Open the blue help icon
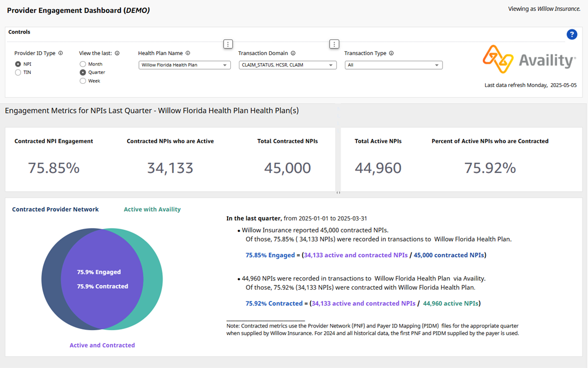The width and height of the screenshot is (588, 368). pos(572,34)
